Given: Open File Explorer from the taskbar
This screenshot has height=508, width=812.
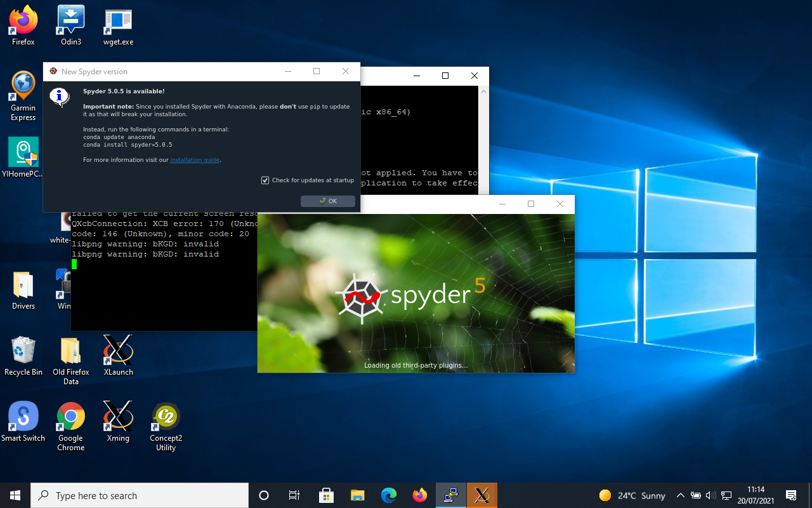Looking at the screenshot, I should pyautogui.click(x=358, y=495).
